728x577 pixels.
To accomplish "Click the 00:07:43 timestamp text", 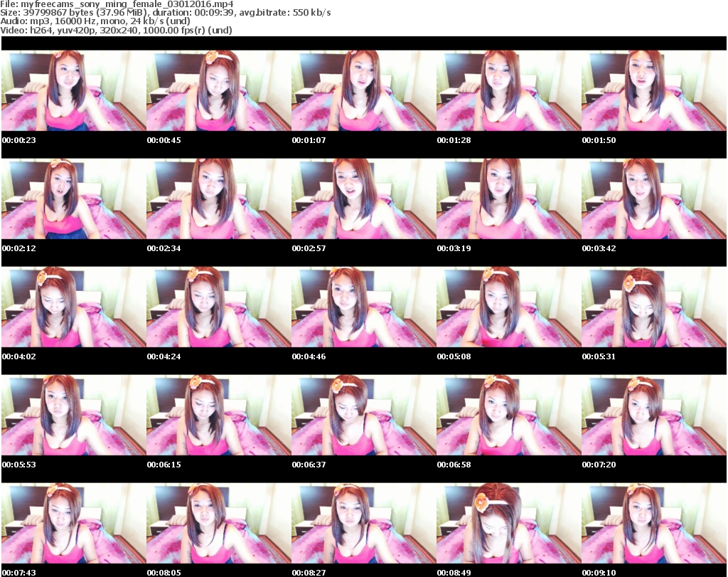I will pyautogui.click(x=19, y=573).
